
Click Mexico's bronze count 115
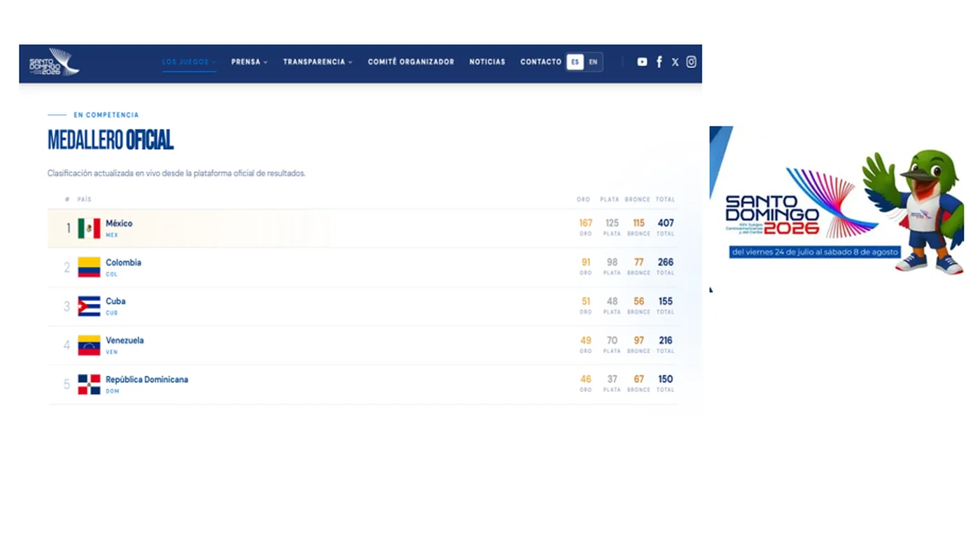[x=639, y=223]
